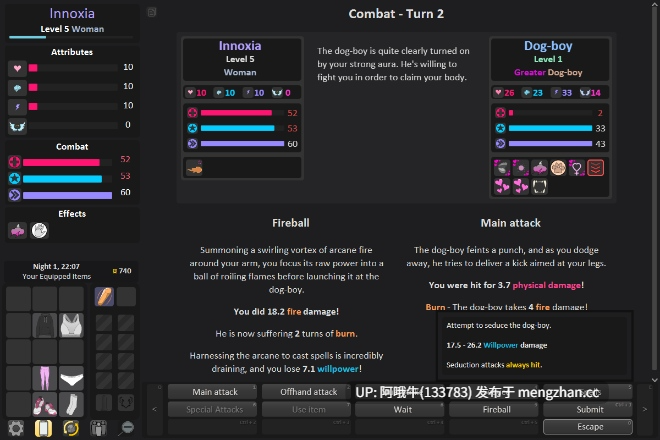Select the equipped sports bra slot
Image resolution: width=660 pixels, height=440 pixels.
tap(71, 325)
